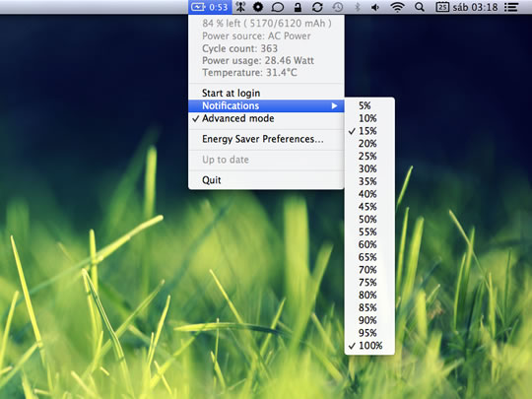Screen dimensions: 532x399
Task: Open Energy Saver Preferences...
Action: (x=266, y=139)
